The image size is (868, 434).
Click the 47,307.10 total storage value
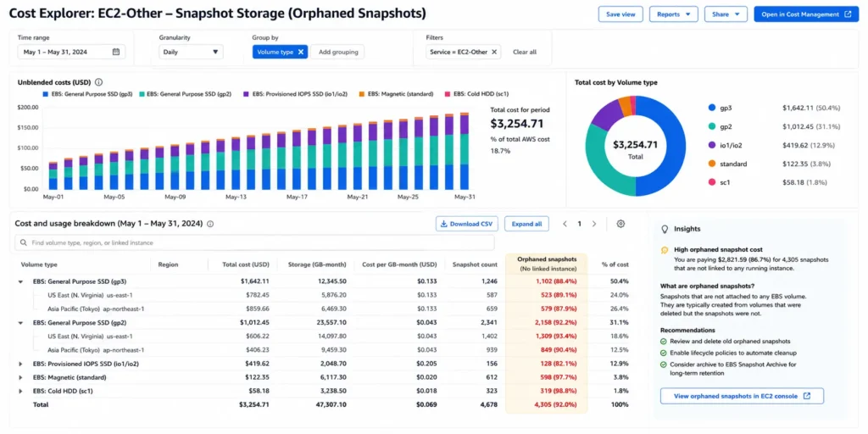pyautogui.click(x=331, y=404)
